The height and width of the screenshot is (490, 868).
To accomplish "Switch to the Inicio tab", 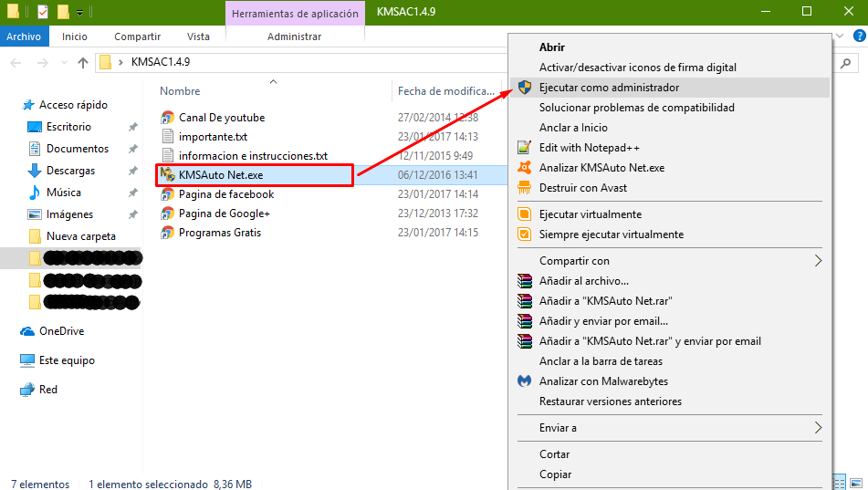I will pyautogui.click(x=74, y=36).
